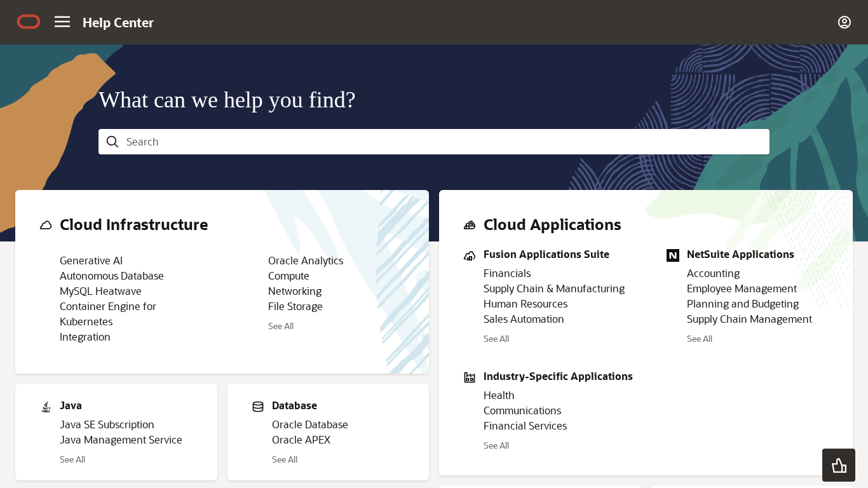See All under Fusion Applications Suite
This screenshot has width=868, height=488.
(496, 339)
